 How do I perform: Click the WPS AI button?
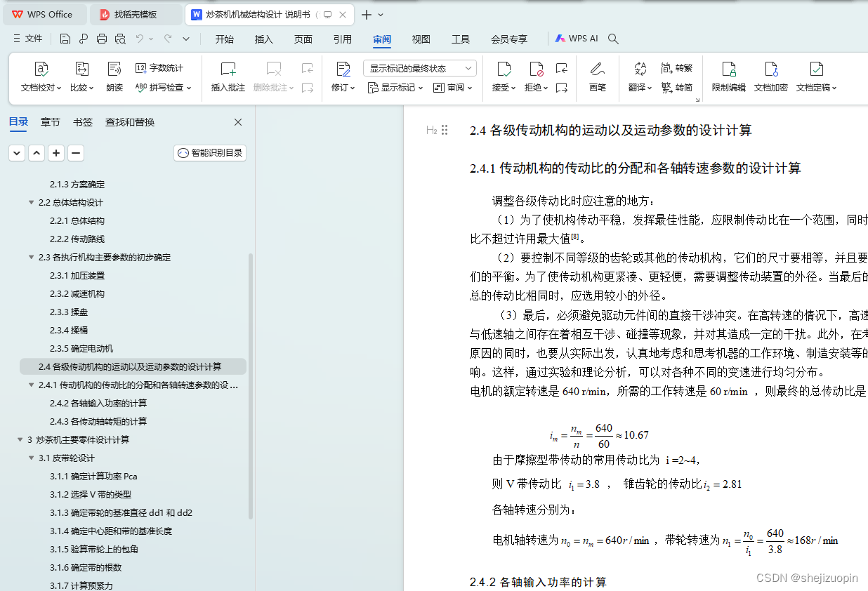point(577,39)
